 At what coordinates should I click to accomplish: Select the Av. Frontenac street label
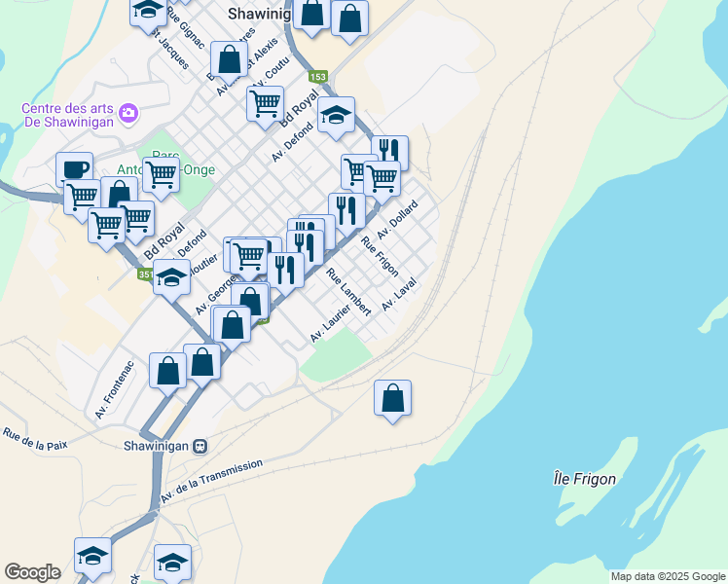tap(114, 390)
